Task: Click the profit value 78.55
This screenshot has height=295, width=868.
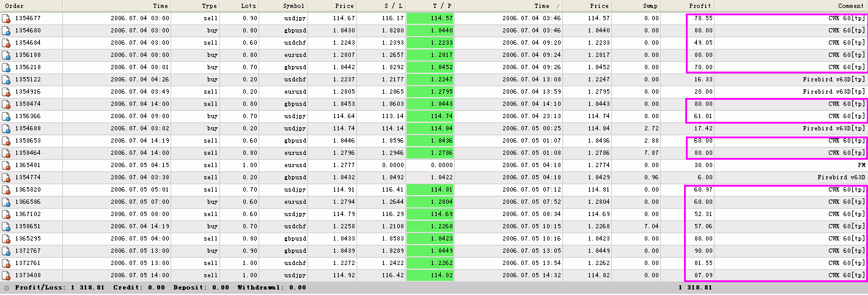Action: tap(704, 18)
